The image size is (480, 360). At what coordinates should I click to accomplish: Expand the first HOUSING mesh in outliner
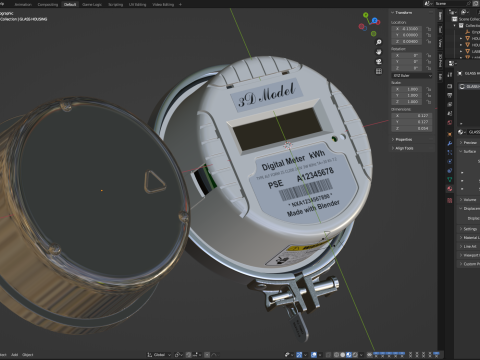[461, 39]
